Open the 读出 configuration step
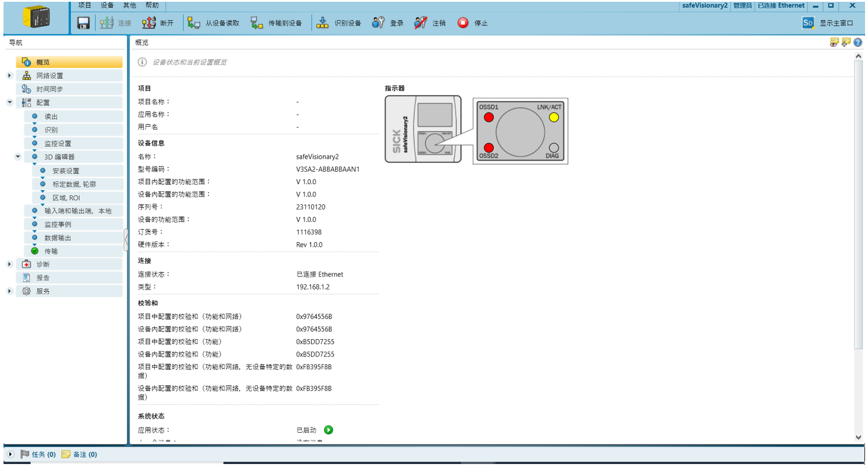Viewport: 868px width, 467px height. click(73, 117)
